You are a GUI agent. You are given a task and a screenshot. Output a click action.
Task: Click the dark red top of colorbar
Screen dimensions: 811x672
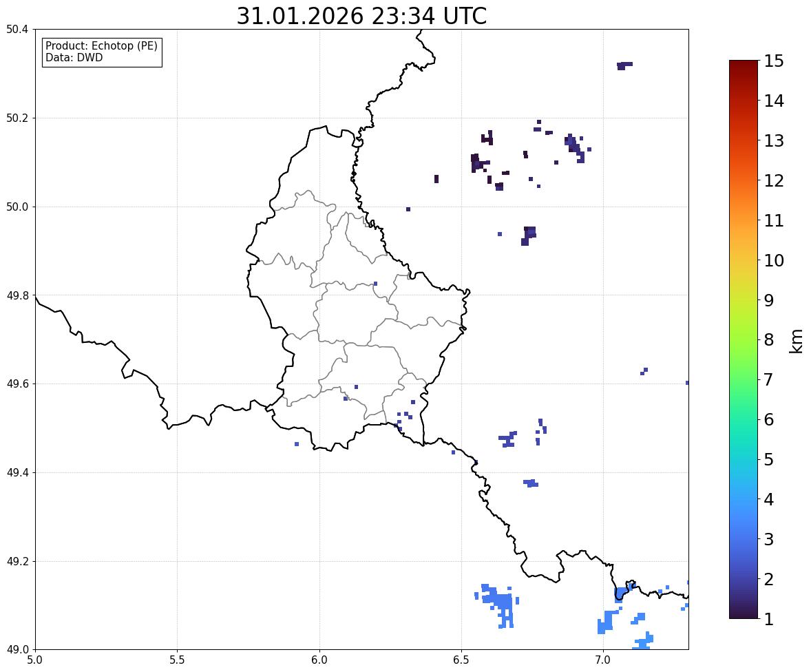pyautogui.click(x=744, y=66)
